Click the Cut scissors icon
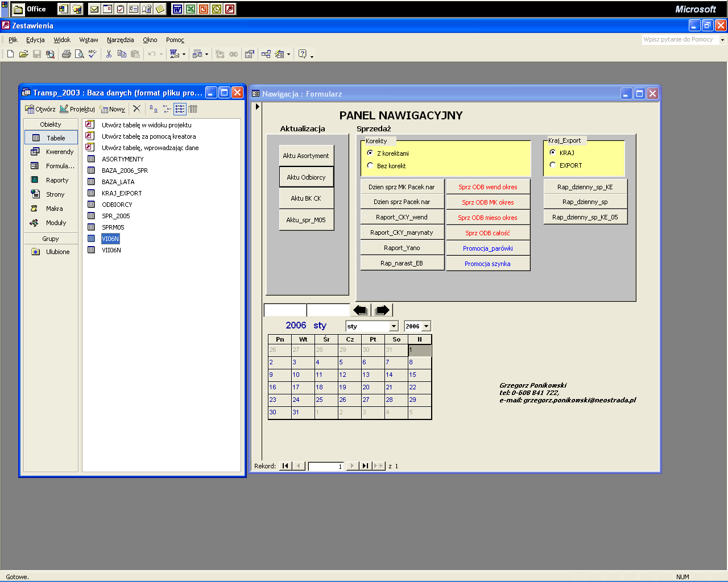The width and height of the screenshot is (728, 582). coord(109,54)
